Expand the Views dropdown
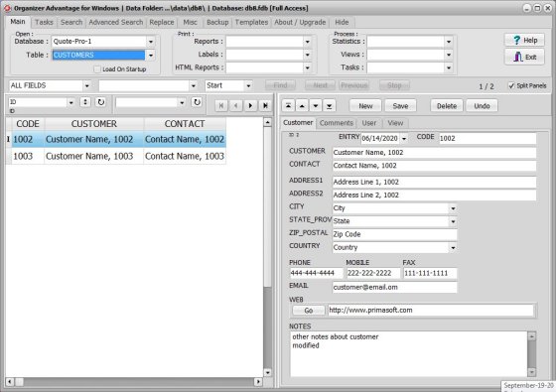This screenshot has height=392, width=556. [449, 55]
